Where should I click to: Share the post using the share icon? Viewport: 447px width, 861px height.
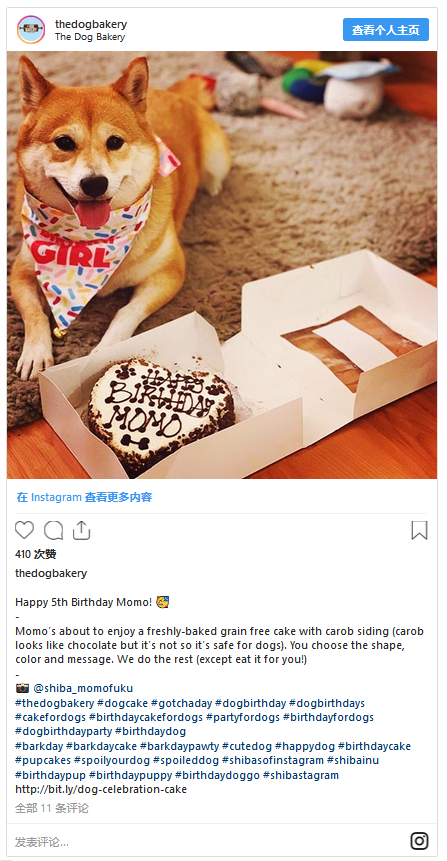81,530
